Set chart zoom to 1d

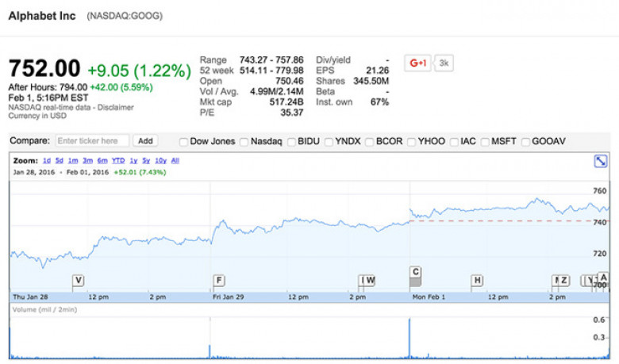(x=47, y=160)
